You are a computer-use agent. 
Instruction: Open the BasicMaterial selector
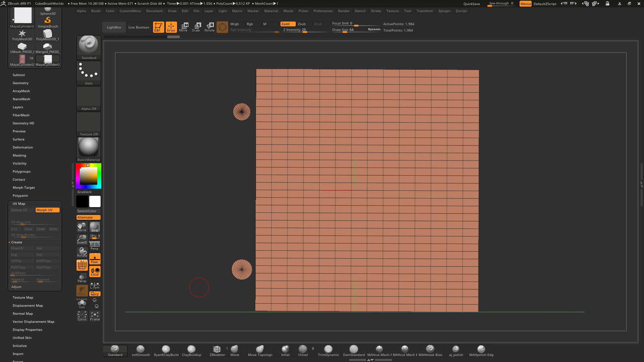click(x=89, y=149)
